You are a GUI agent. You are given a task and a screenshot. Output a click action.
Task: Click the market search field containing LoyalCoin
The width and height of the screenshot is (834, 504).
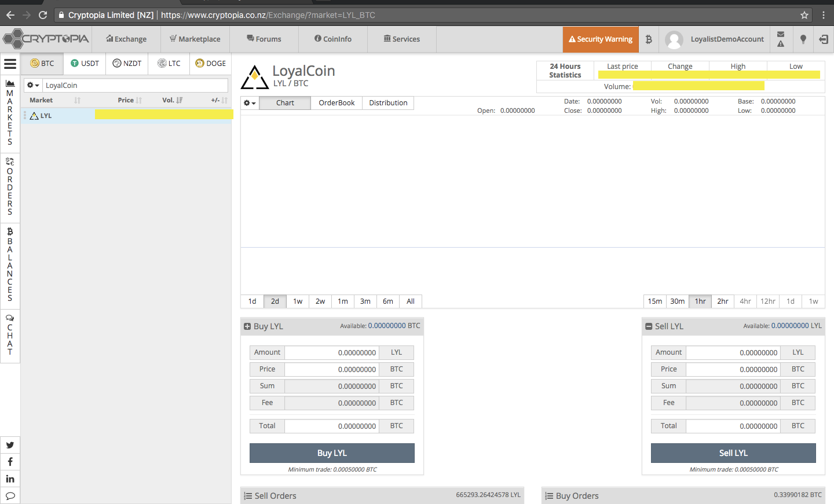point(135,86)
